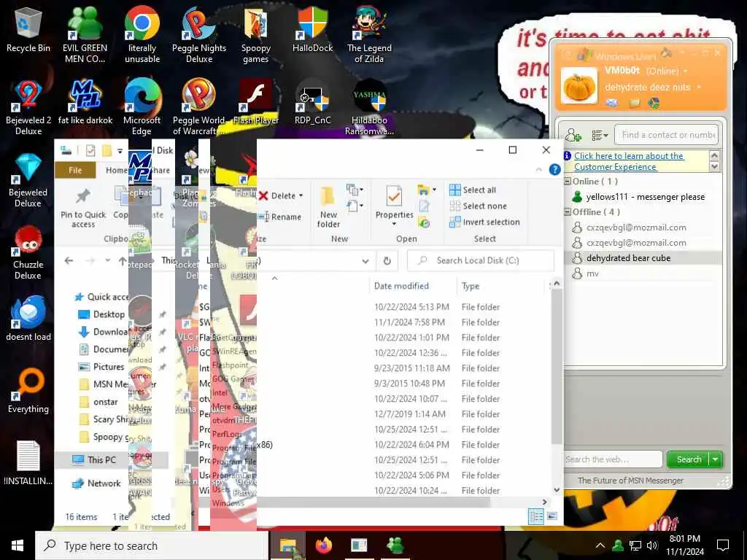
Task: Click the New folder button
Action: coord(328,207)
